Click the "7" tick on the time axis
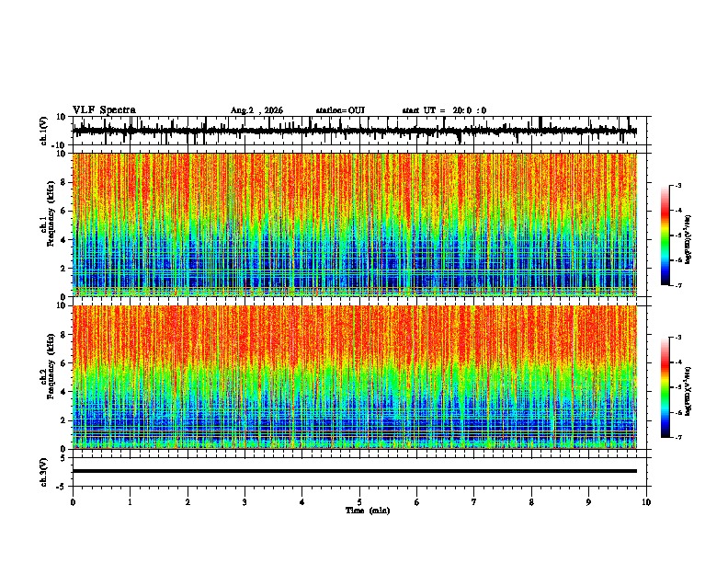Viewport: 728px width, 563px height. [474, 502]
